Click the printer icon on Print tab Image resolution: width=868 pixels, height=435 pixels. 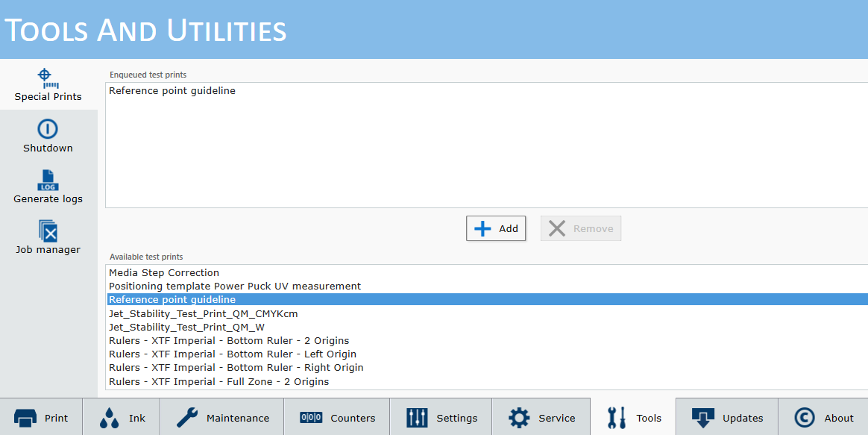pyautogui.click(x=26, y=418)
